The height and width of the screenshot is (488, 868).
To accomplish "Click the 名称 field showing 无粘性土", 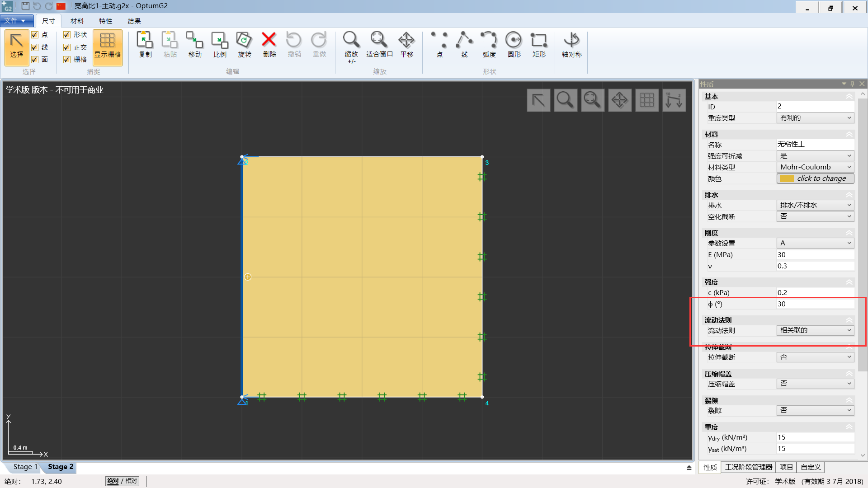I will coord(816,144).
